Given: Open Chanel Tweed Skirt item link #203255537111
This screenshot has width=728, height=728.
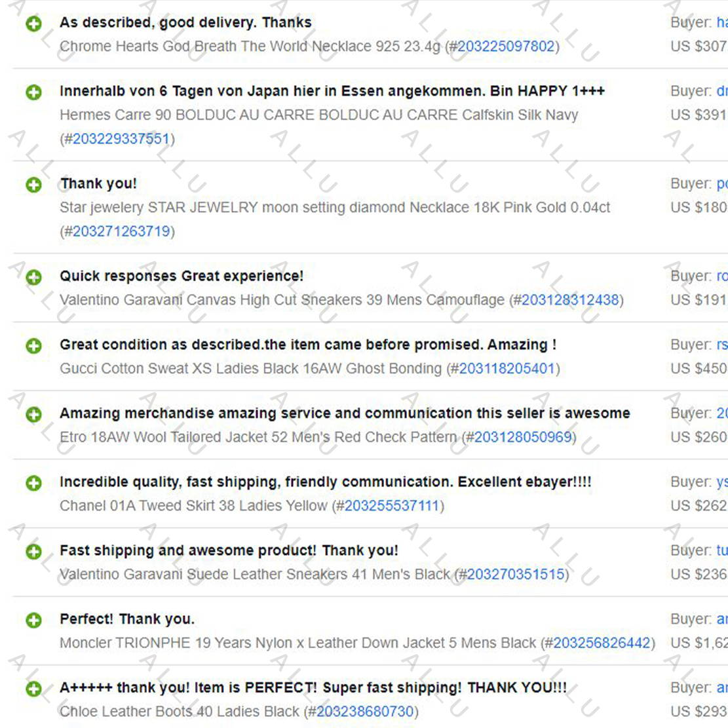Looking at the screenshot, I should click(x=392, y=506).
